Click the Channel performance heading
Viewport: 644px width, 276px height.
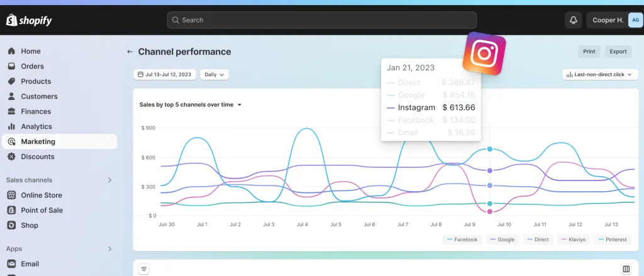(x=184, y=52)
